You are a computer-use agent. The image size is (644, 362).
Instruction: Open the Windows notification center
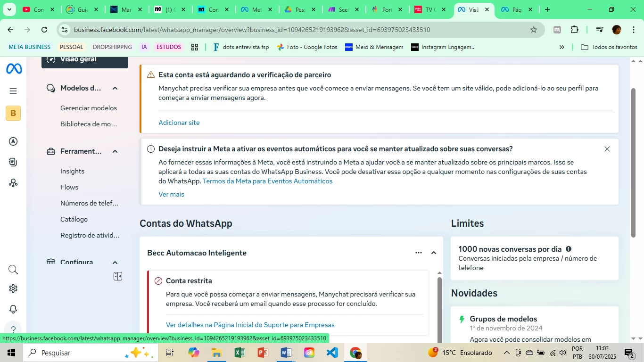point(629,353)
